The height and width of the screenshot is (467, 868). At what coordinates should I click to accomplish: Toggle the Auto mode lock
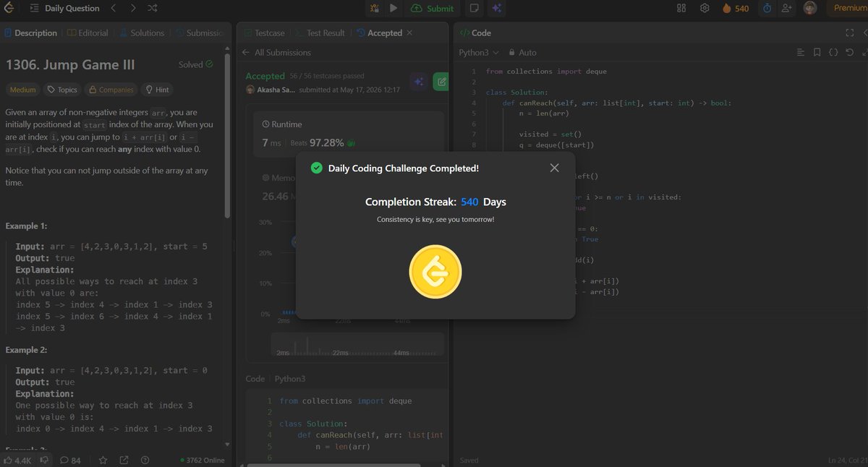(523, 52)
